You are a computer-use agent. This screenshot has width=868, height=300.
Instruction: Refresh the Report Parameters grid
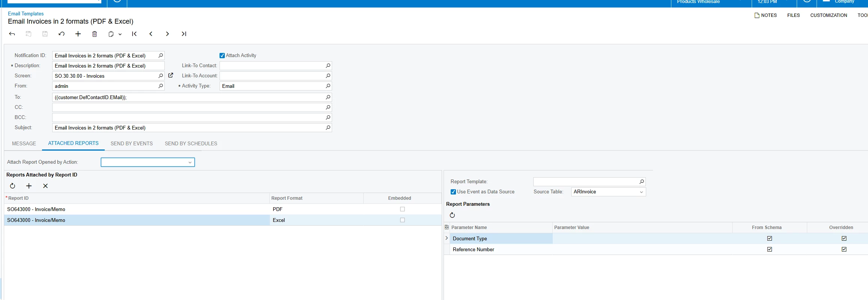coord(452,215)
